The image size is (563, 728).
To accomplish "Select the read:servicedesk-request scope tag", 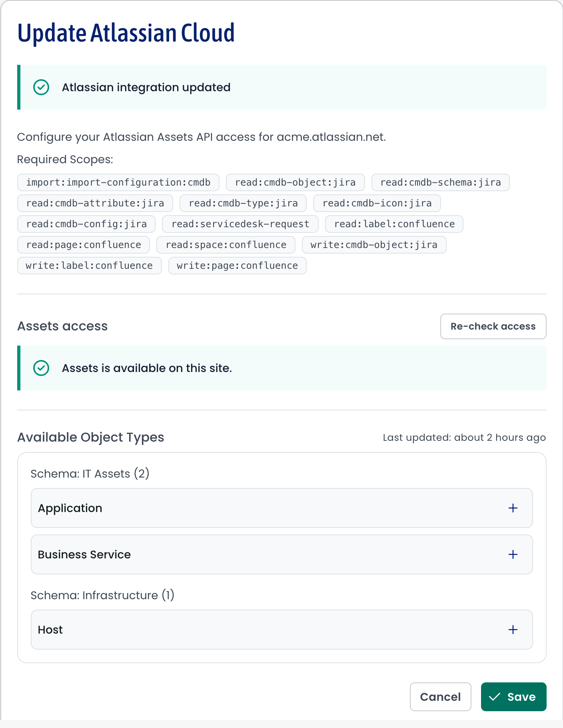I will coord(240,224).
